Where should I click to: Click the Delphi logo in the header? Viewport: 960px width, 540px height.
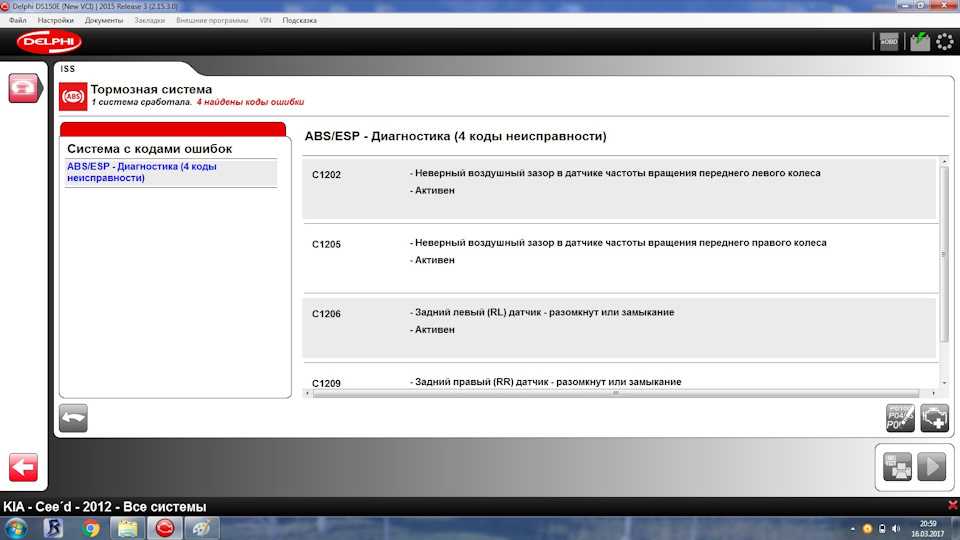pos(49,42)
